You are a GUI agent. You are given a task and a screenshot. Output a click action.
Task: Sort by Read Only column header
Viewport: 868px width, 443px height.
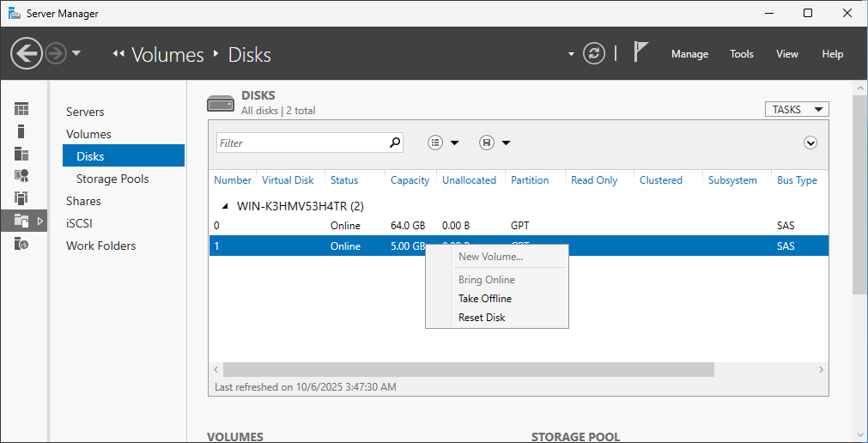click(x=594, y=180)
